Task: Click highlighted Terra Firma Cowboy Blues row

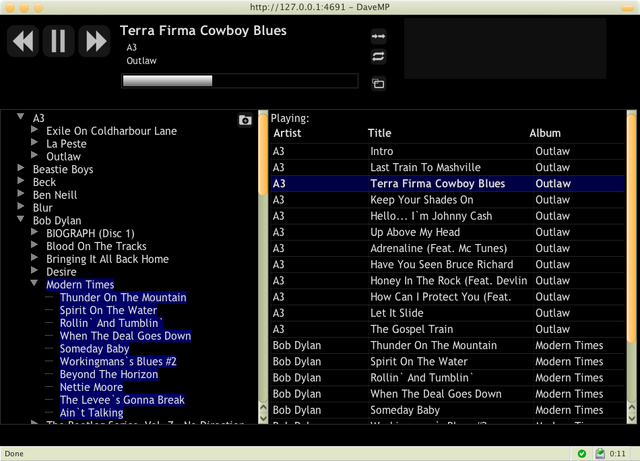Action: click(x=448, y=184)
